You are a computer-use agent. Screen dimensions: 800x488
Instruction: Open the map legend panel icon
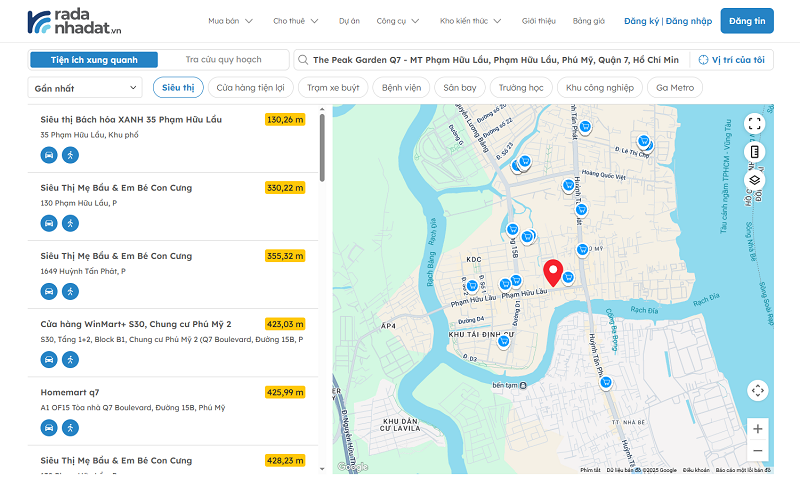pos(755,152)
